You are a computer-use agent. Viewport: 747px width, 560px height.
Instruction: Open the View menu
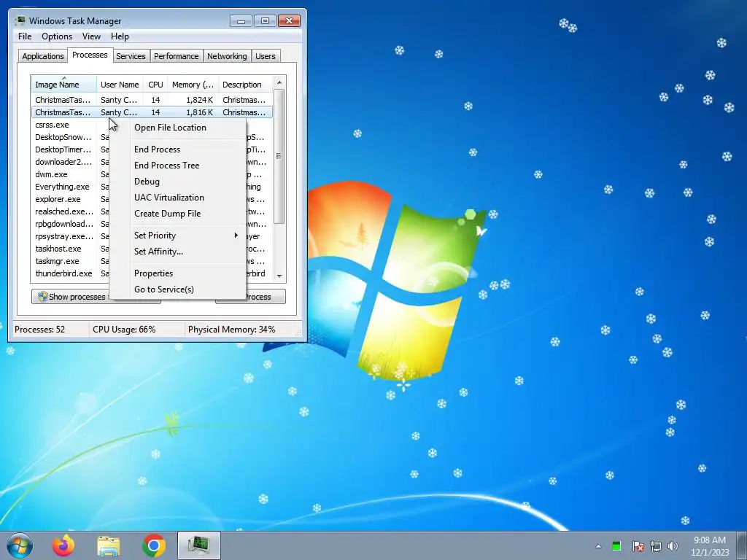click(x=91, y=36)
